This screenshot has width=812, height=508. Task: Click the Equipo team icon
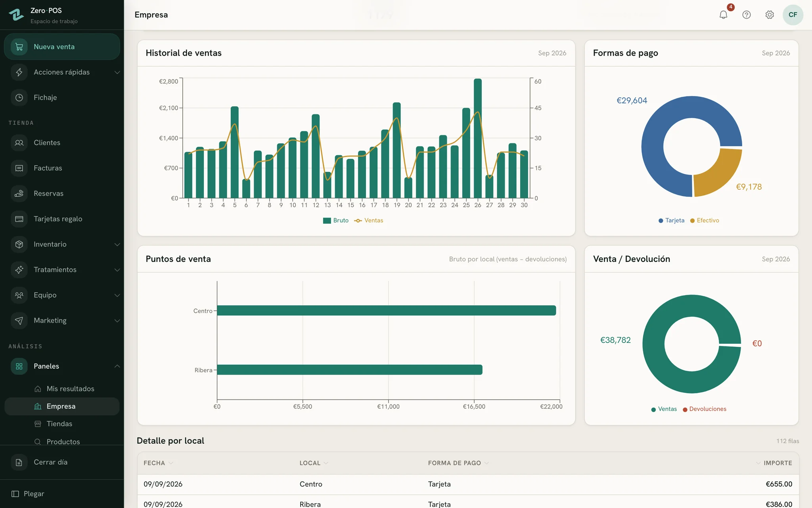[19, 295]
